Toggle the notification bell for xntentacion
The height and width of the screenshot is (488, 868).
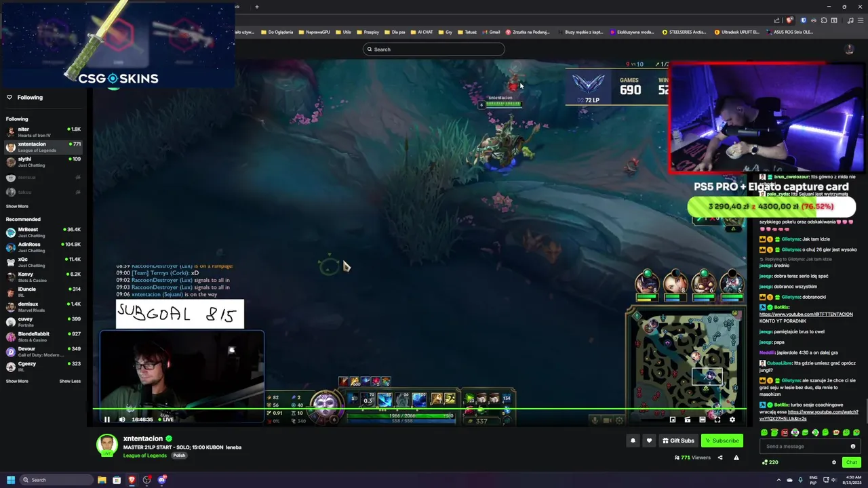(x=633, y=441)
